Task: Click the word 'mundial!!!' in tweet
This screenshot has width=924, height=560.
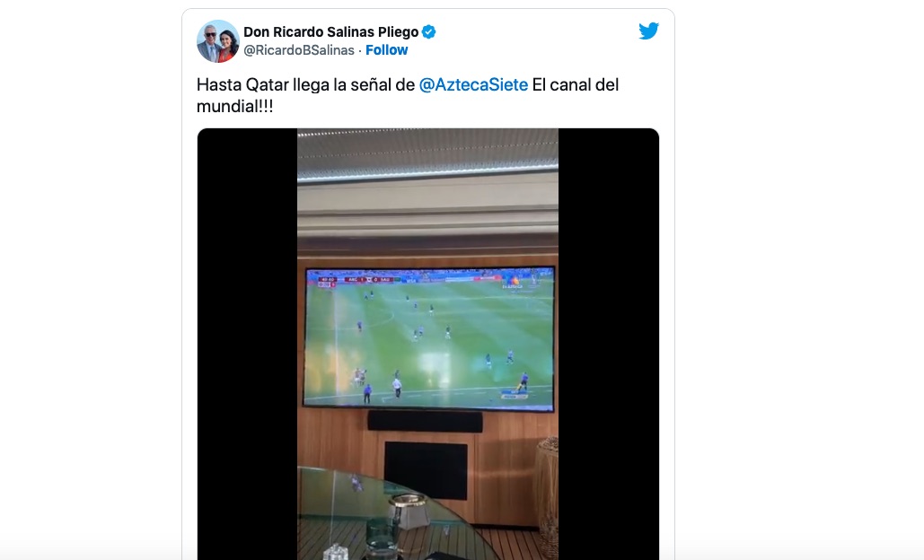Action: 234,107
